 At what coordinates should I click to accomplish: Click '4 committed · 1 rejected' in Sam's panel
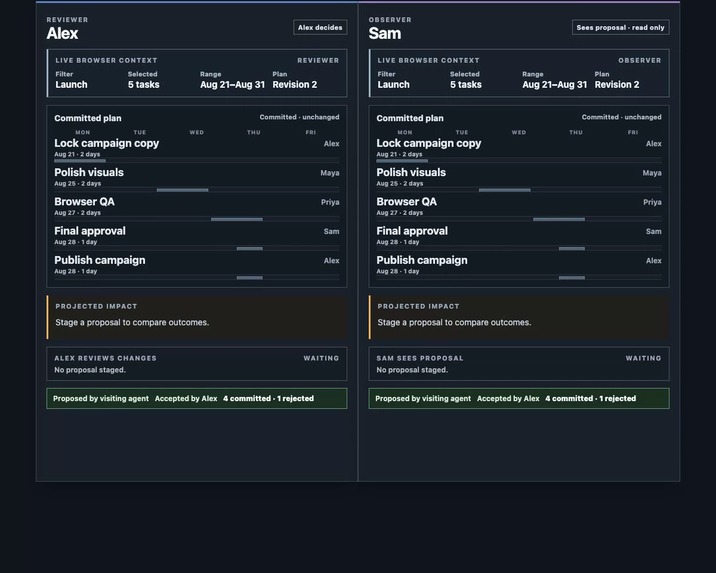coord(590,399)
